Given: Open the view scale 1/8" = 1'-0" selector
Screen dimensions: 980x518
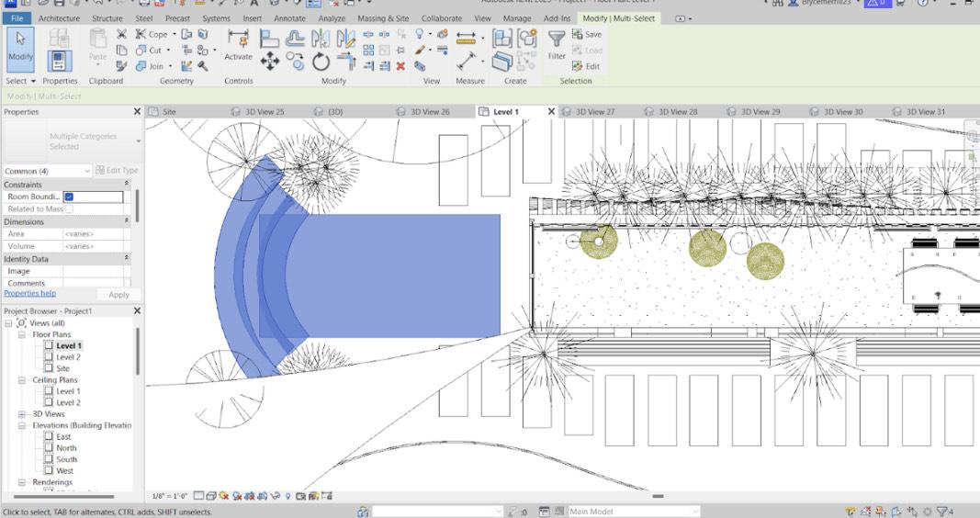Looking at the screenshot, I should (169, 496).
